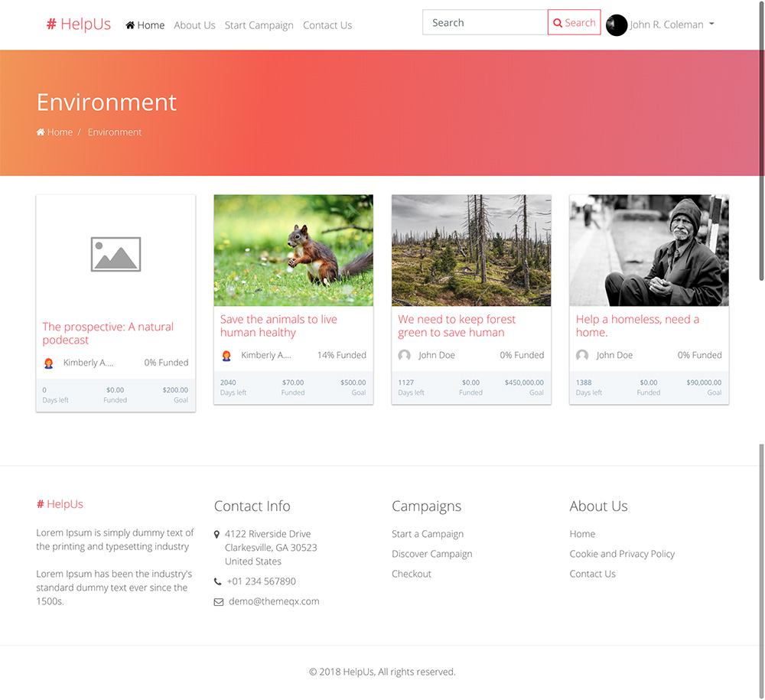Click John R. Coleman's profile avatar
This screenshot has width=765, height=700.
pos(616,25)
